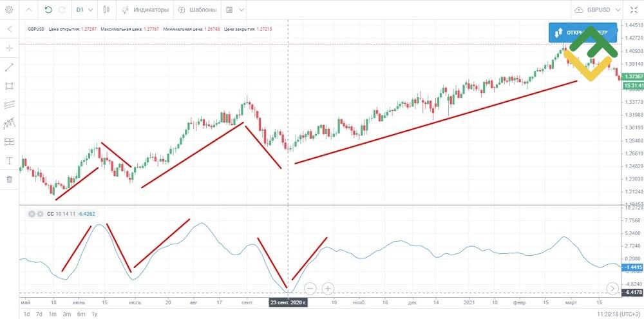This screenshot has height=319, width=644.
Task: Jump to latest bar with right arrow circle
Action: (612, 289)
